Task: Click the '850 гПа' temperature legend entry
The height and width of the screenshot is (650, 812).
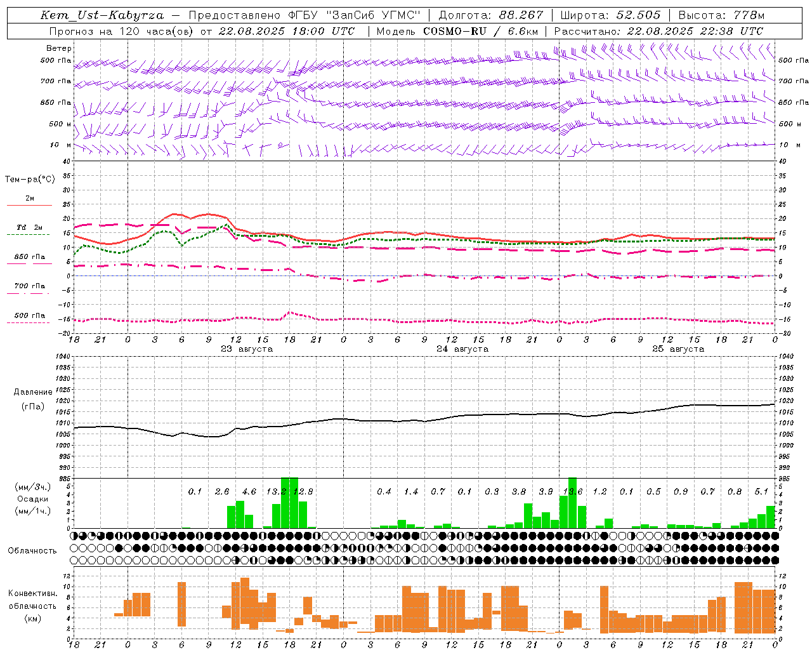Action: click(x=30, y=257)
